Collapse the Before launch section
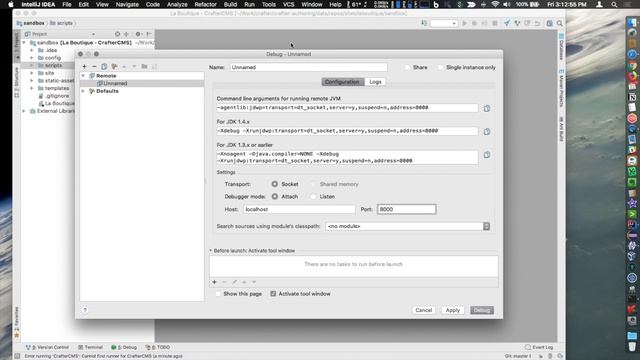The height and width of the screenshot is (360, 640). (211, 251)
